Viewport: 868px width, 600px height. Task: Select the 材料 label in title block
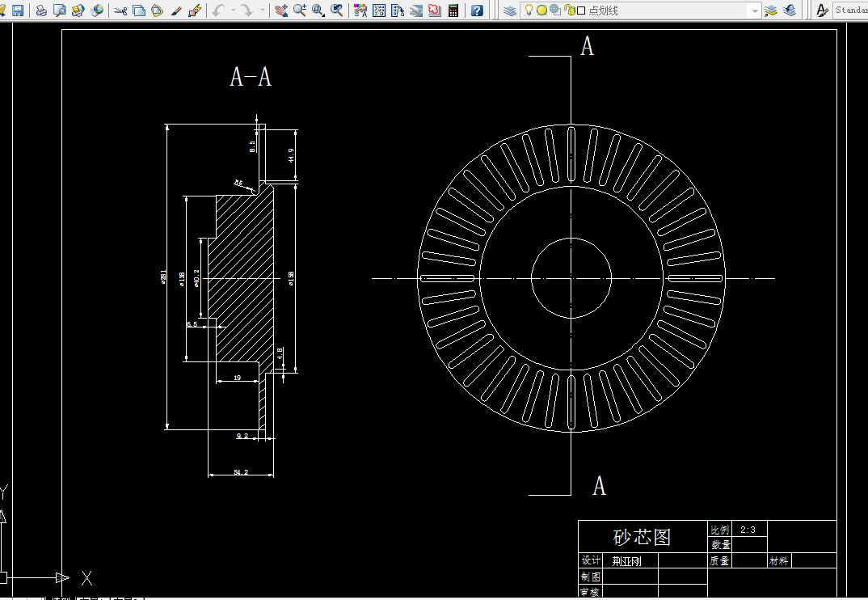(778, 561)
